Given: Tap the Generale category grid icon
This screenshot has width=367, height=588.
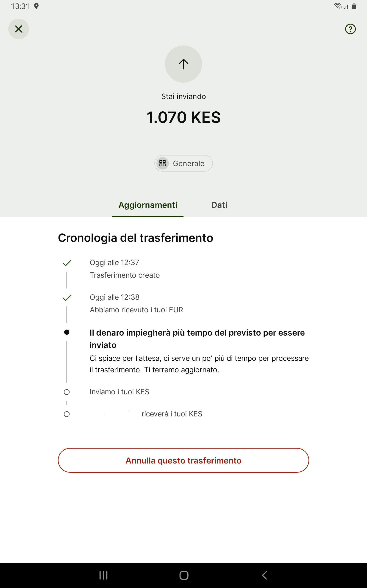Looking at the screenshot, I should [x=162, y=163].
